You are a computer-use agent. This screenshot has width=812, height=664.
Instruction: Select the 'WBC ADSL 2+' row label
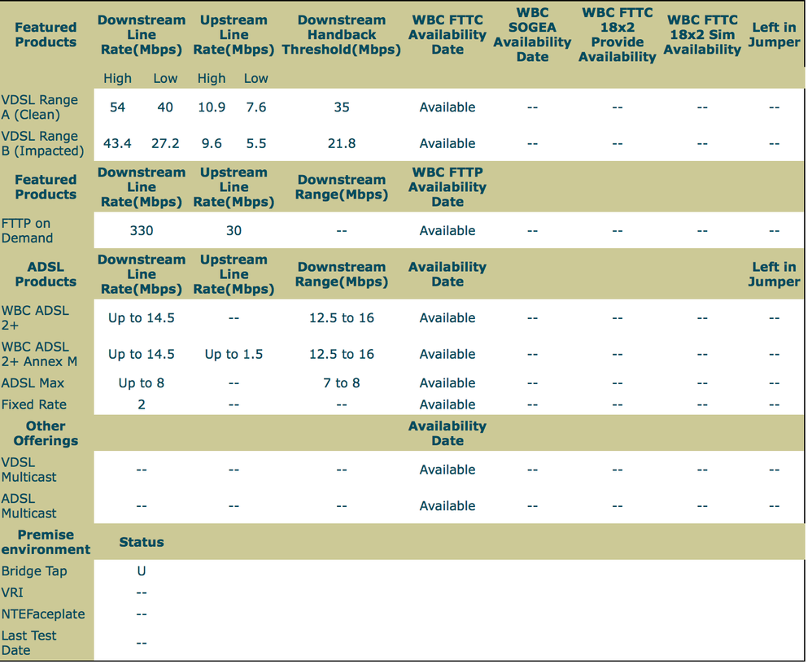[x=35, y=318]
